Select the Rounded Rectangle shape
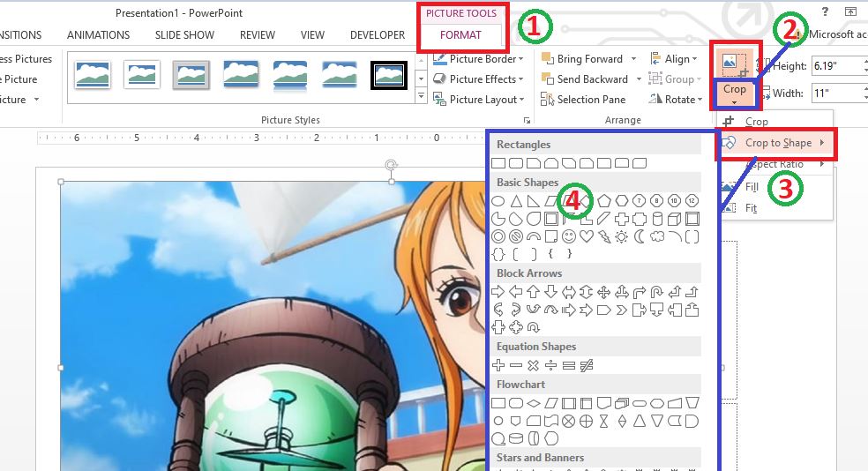 tap(516, 163)
